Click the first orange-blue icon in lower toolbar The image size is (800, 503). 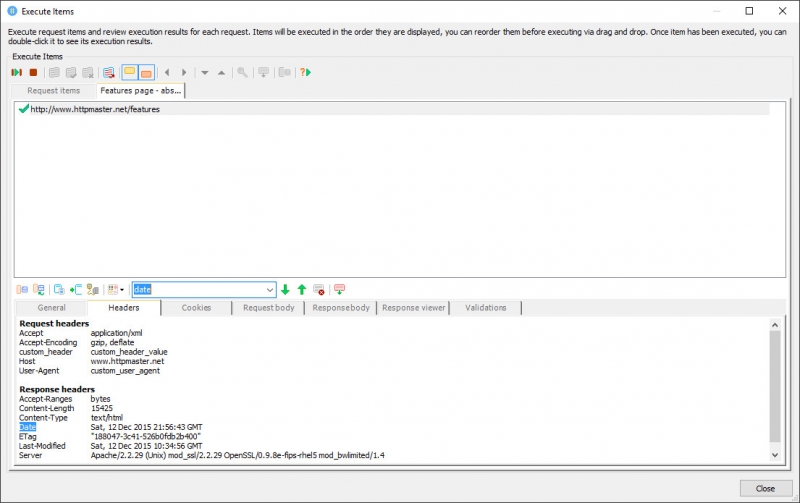pyautogui.click(x=22, y=290)
